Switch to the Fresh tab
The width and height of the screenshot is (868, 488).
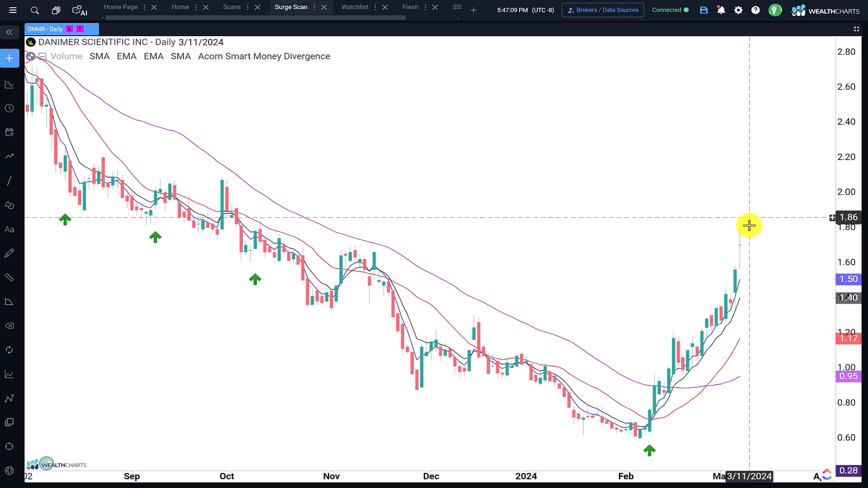(410, 7)
